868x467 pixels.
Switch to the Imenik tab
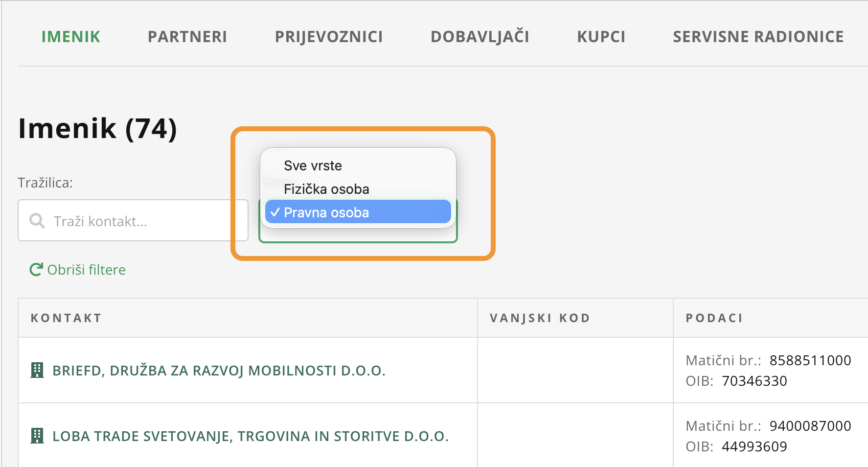coord(71,37)
